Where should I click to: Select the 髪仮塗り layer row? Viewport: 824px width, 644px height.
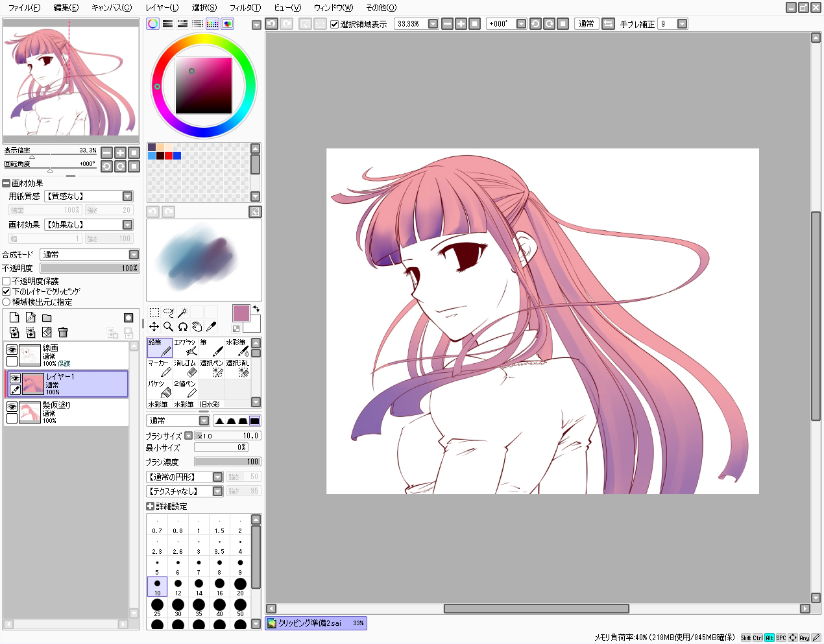pos(66,412)
